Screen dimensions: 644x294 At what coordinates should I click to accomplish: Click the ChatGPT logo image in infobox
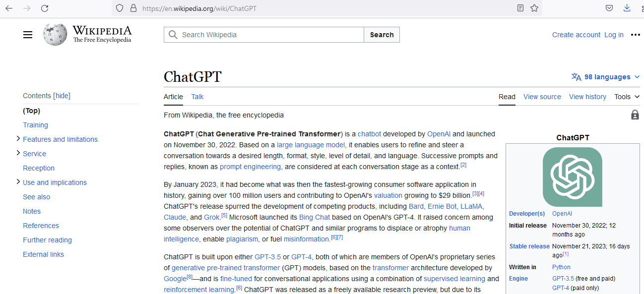click(572, 177)
